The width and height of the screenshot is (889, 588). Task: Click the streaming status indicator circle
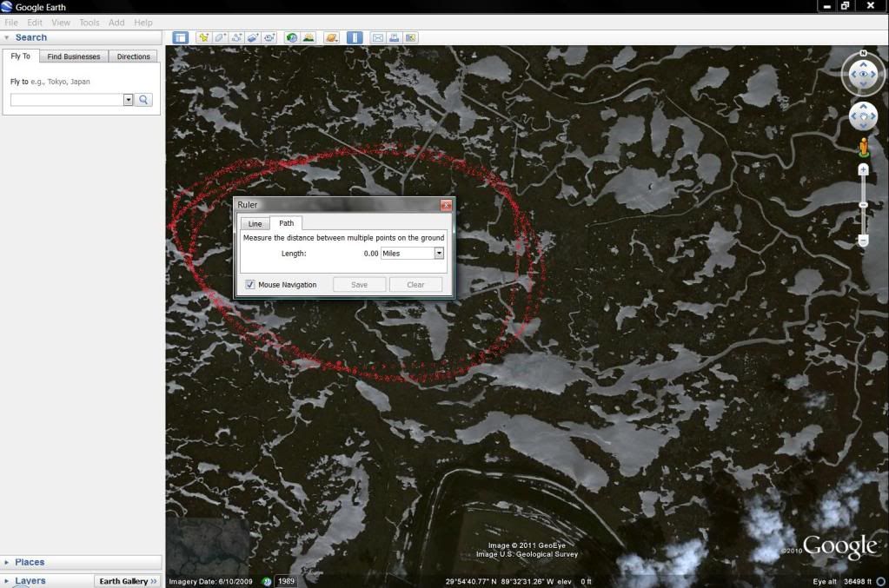[x=880, y=581]
